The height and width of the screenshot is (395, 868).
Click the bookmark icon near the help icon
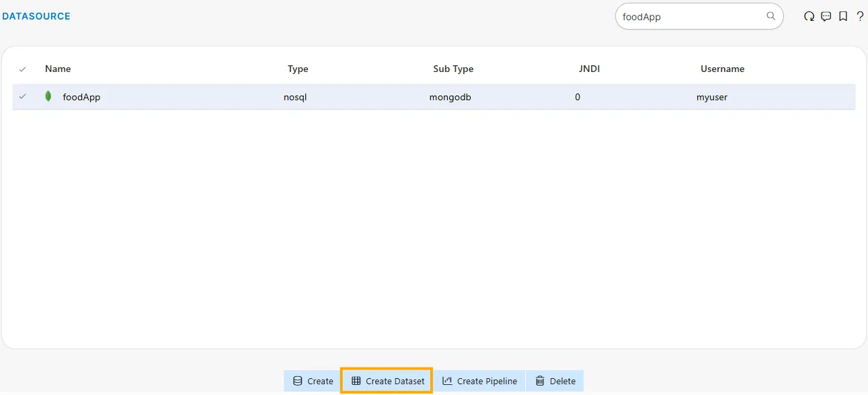(x=843, y=16)
